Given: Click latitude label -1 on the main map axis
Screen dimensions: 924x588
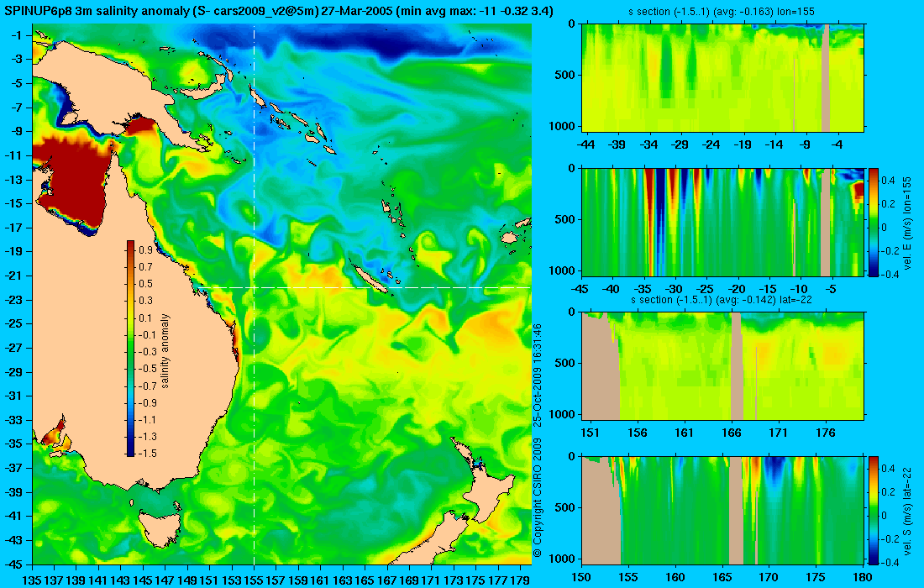Looking at the screenshot, I should tap(17, 35).
